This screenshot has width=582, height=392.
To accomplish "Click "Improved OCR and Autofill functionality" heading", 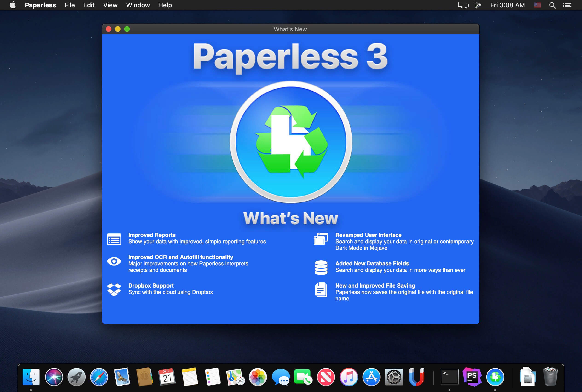I will pyautogui.click(x=181, y=257).
